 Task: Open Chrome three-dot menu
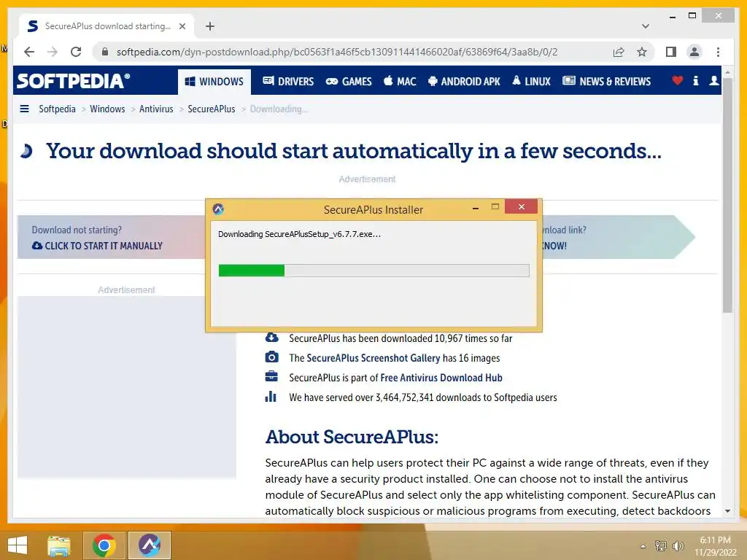point(718,52)
